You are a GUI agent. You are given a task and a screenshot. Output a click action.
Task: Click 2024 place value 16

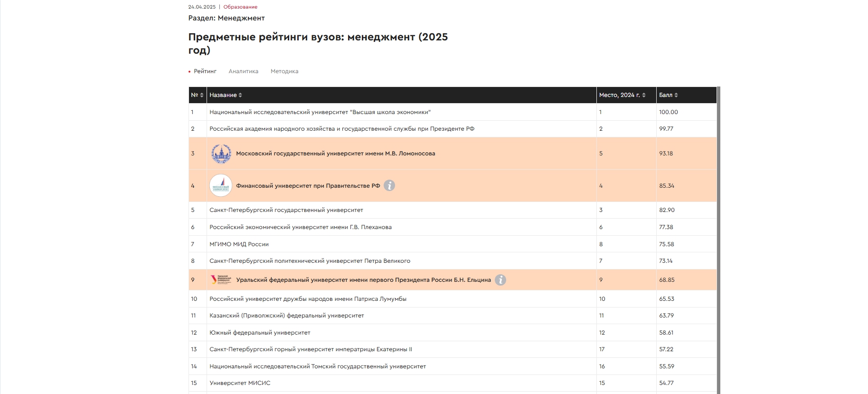pos(602,366)
